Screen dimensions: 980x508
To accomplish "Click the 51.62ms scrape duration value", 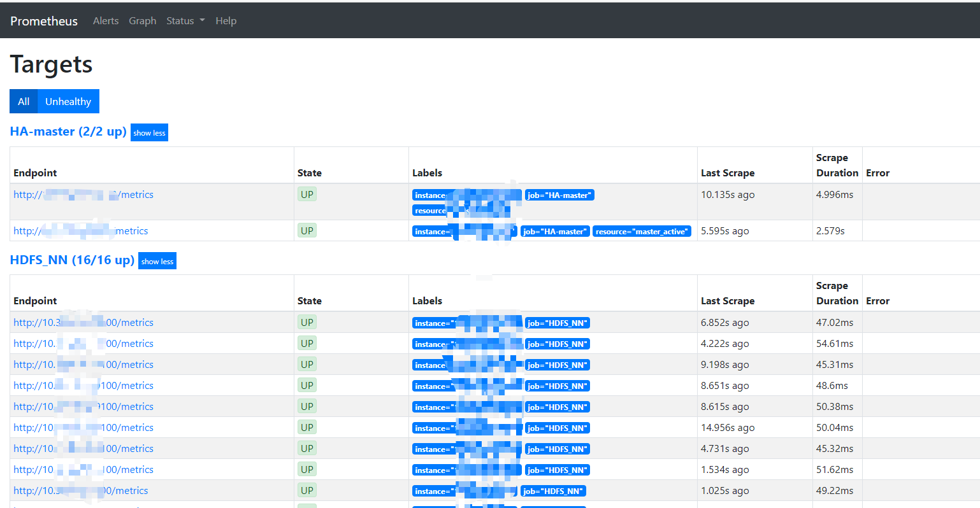I will click(x=835, y=470).
